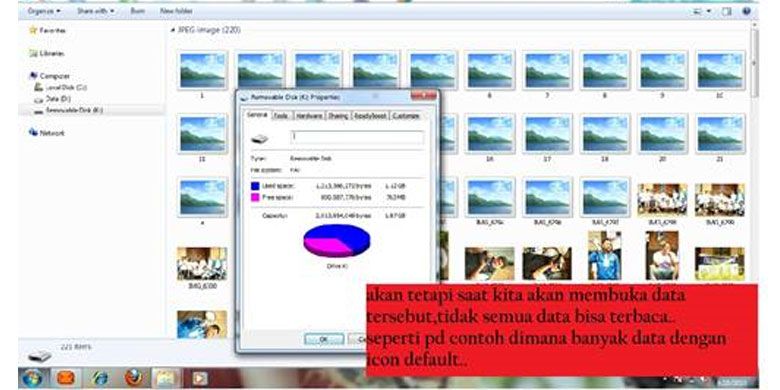Switch to the Hardware tab
Screen dimensions: 780x390
(308, 115)
